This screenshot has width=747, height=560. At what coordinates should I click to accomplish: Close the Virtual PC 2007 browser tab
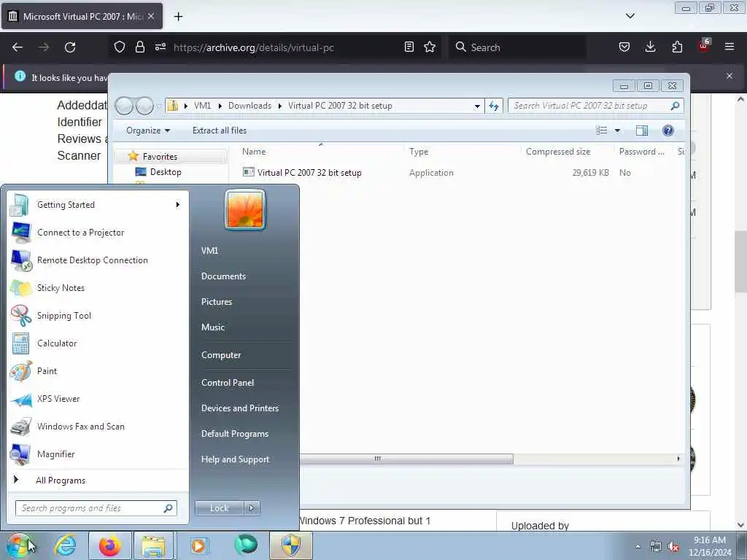pyautogui.click(x=151, y=16)
